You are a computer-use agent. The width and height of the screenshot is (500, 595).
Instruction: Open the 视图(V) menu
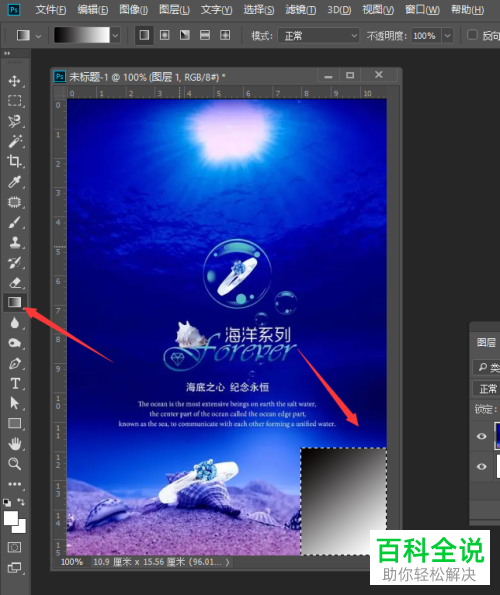tap(378, 9)
